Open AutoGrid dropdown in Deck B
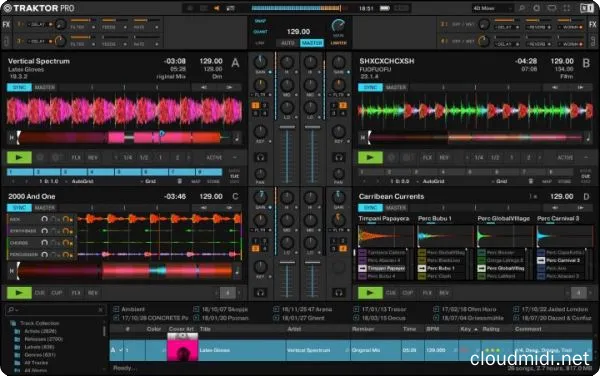600x376 pixels. pyautogui.click(x=431, y=181)
